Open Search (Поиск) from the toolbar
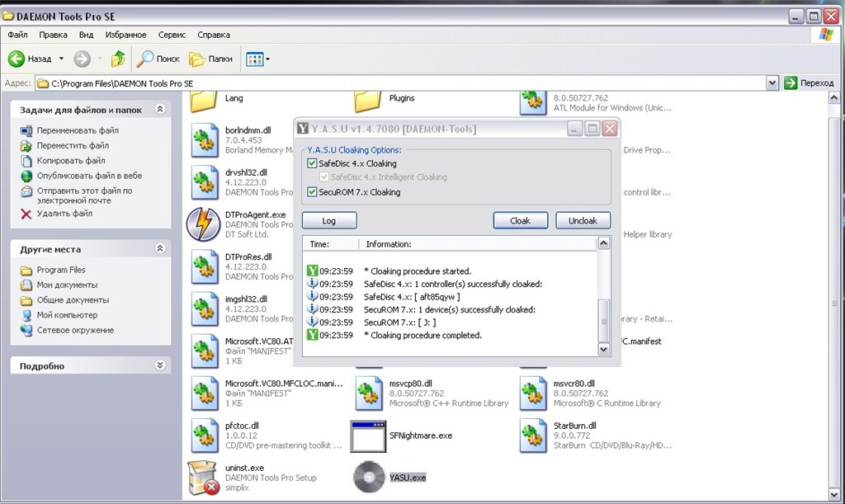This screenshot has height=504, width=845. [x=158, y=59]
